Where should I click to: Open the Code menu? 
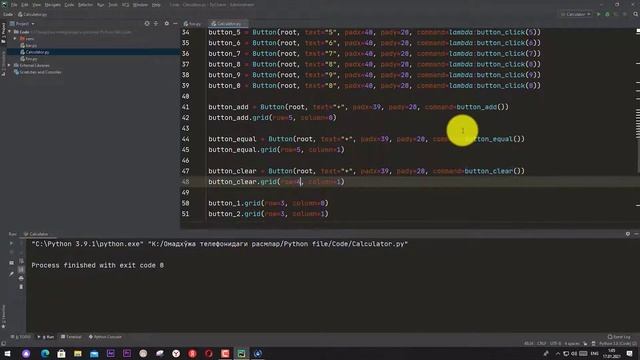coord(69,5)
